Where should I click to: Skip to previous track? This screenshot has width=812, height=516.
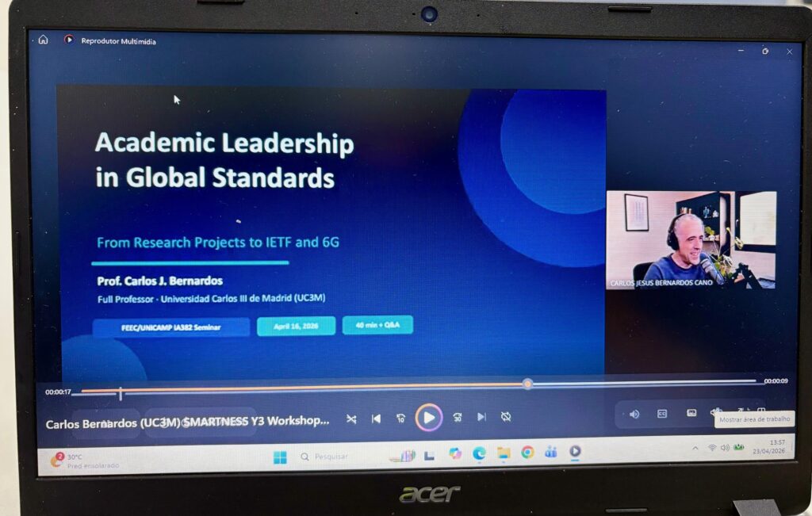[377, 419]
